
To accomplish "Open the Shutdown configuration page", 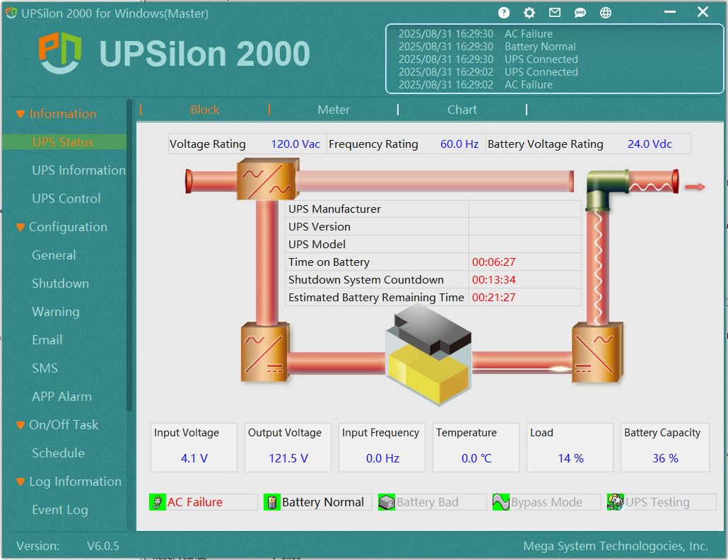I will 60,284.
